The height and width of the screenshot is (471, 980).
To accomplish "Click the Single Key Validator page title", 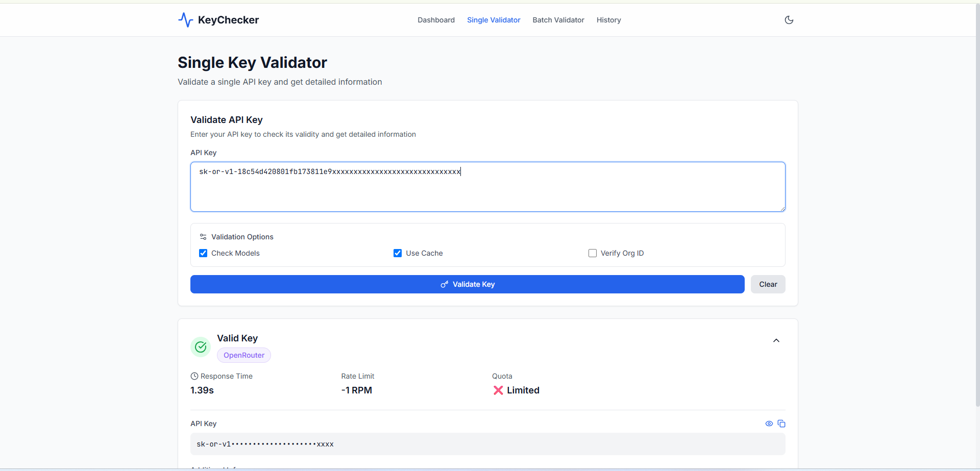I will click(252, 62).
